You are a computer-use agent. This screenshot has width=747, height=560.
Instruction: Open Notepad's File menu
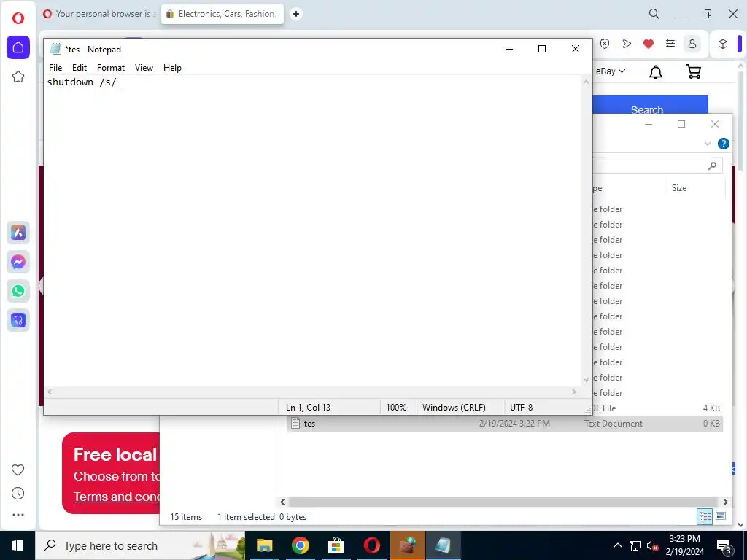(x=55, y=68)
